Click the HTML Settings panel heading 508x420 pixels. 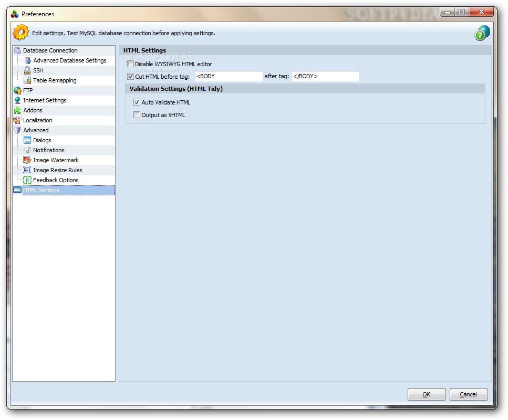144,50
